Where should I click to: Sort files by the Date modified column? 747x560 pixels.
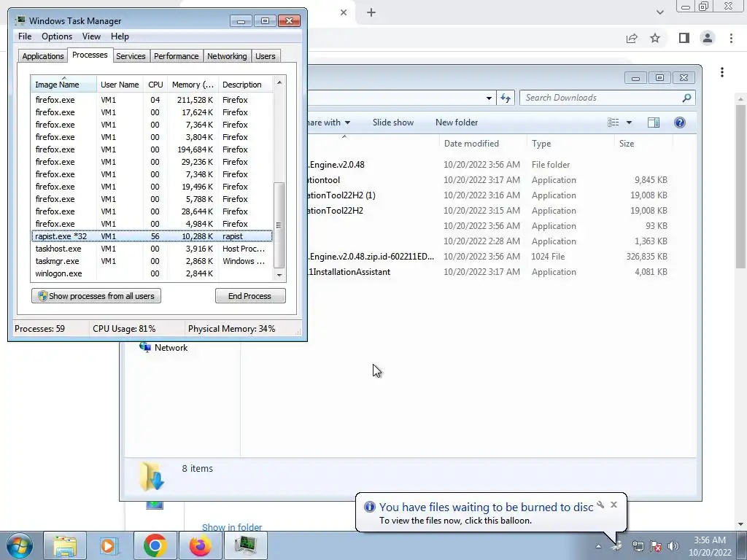[483, 144]
